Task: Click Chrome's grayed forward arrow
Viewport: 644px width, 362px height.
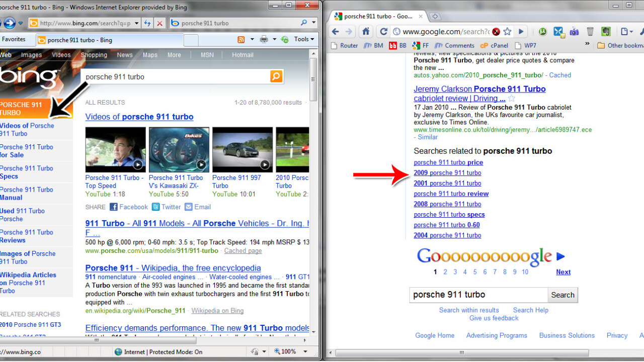Action: (x=349, y=32)
